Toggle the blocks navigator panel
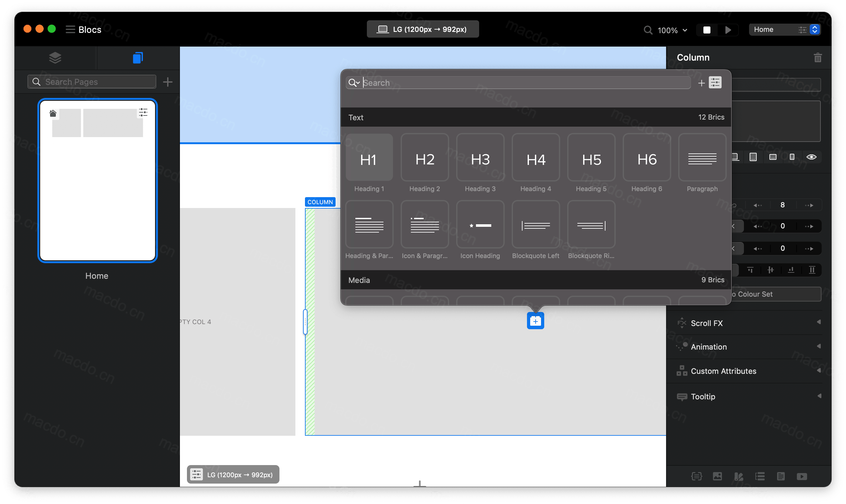 56,57
